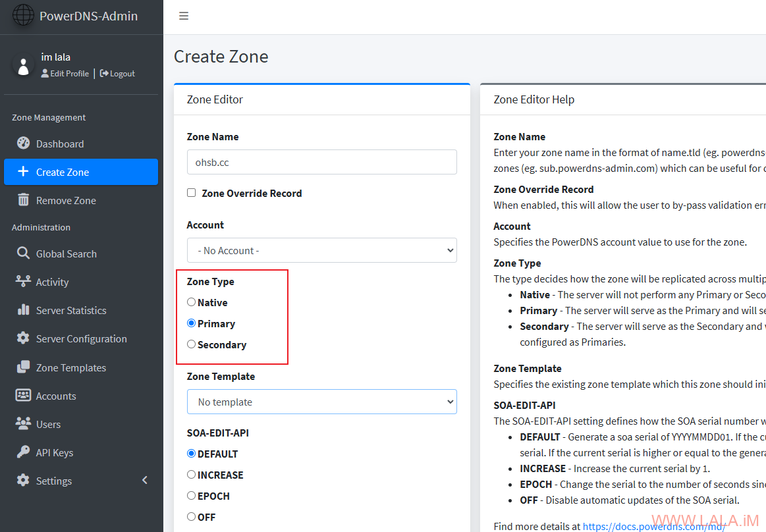Choose the Secondary zone type option
Viewport: 766px width, 532px height.
(192, 344)
